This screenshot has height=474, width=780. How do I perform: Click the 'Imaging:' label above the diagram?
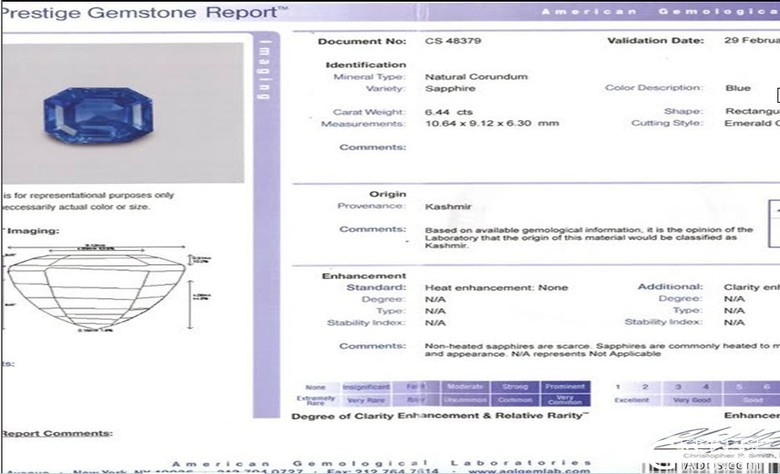pos(32,231)
